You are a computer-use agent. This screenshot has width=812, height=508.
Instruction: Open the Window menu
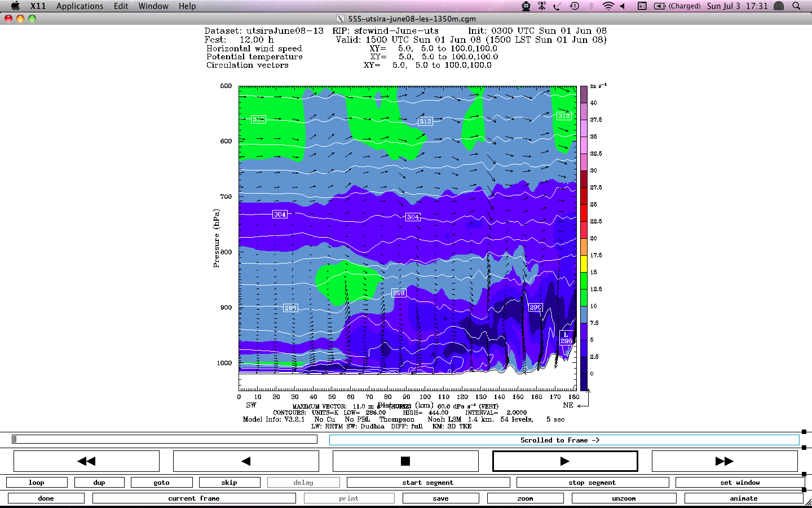153,6
